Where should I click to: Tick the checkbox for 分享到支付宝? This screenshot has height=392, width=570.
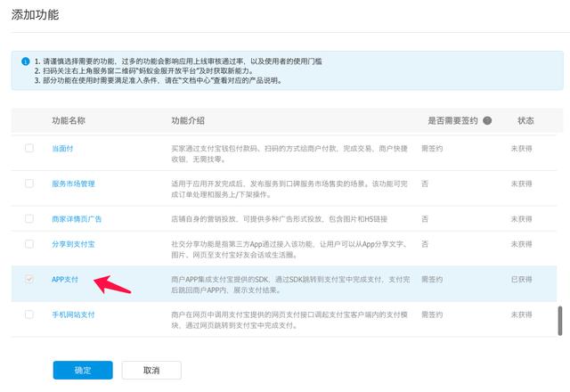pyautogui.click(x=29, y=243)
